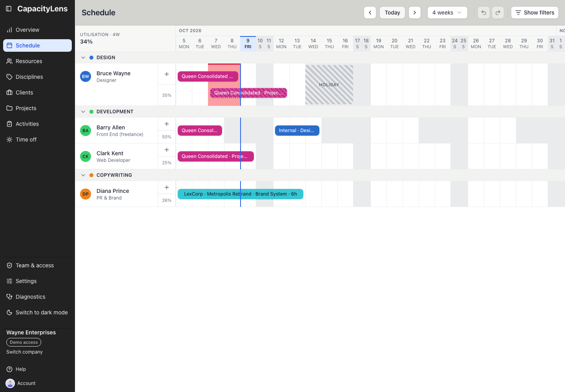The width and height of the screenshot is (565, 392).
Task: Jump to Today in schedule
Action: click(x=392, y=13)
